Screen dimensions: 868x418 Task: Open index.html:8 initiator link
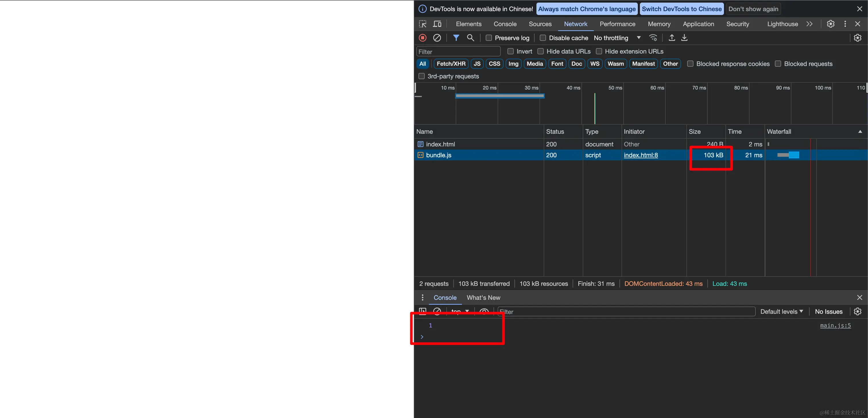(641, 155)
